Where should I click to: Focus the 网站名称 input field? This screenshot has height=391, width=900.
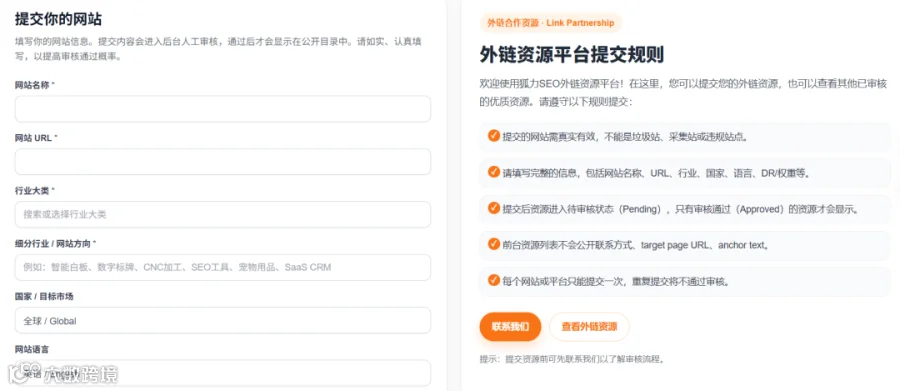tap(223, 109)
